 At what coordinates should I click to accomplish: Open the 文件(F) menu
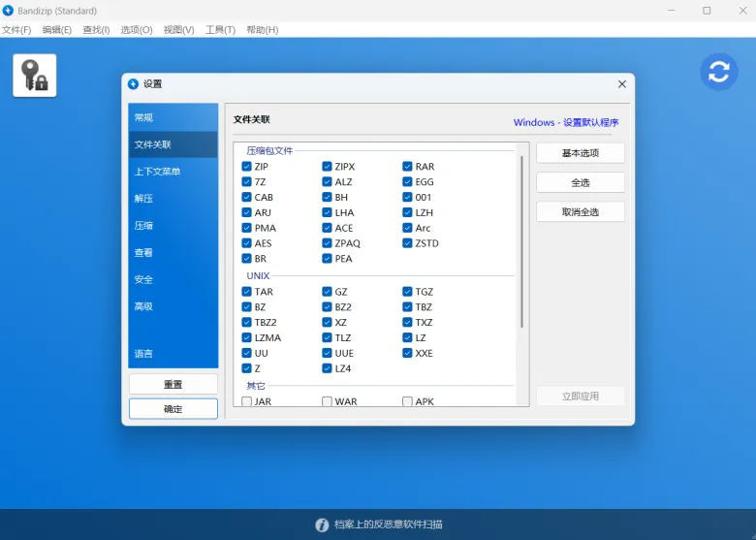[16, 30]
